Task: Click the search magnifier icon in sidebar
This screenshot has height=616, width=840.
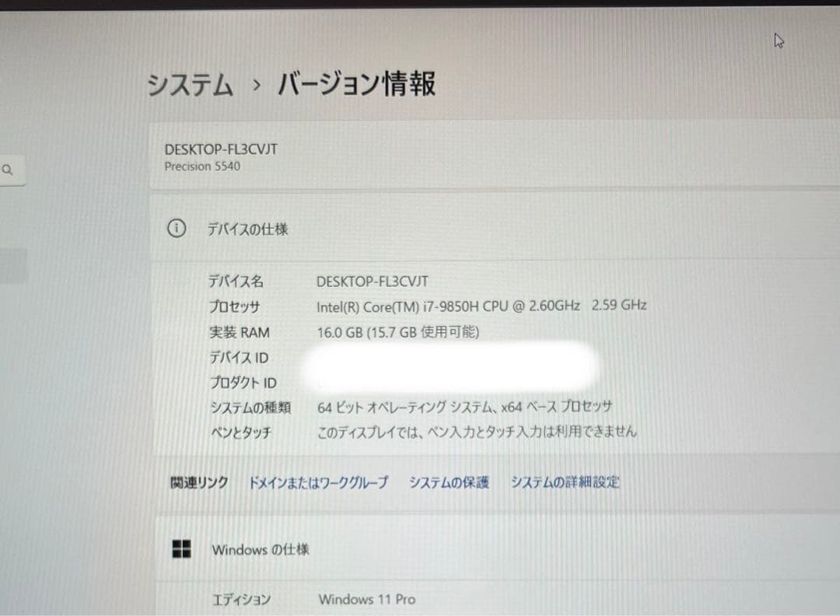Action: [x=8, y=170]
